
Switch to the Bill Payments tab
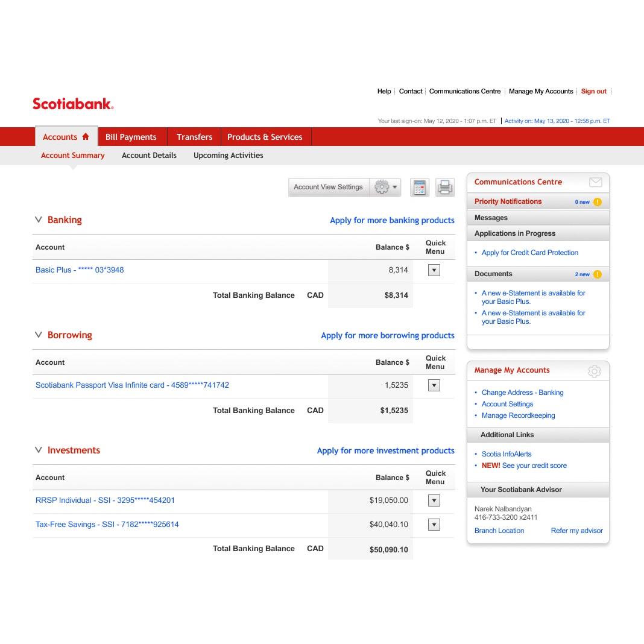pyautogui.click(x=131, y=137)
